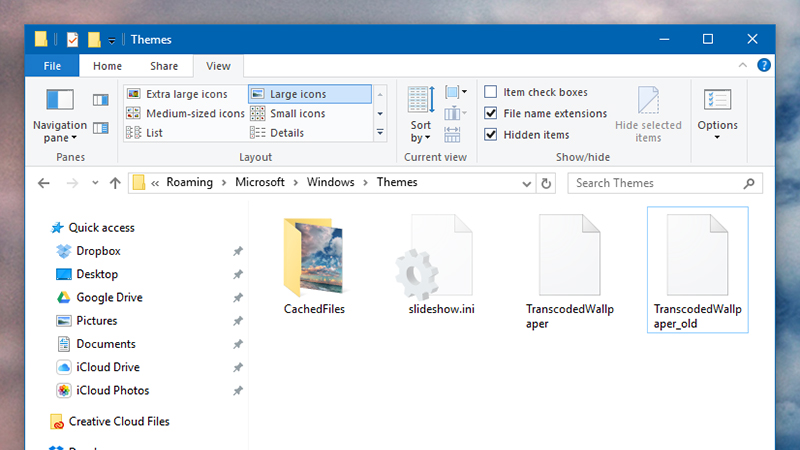Click the search magnifier icon

749,183
